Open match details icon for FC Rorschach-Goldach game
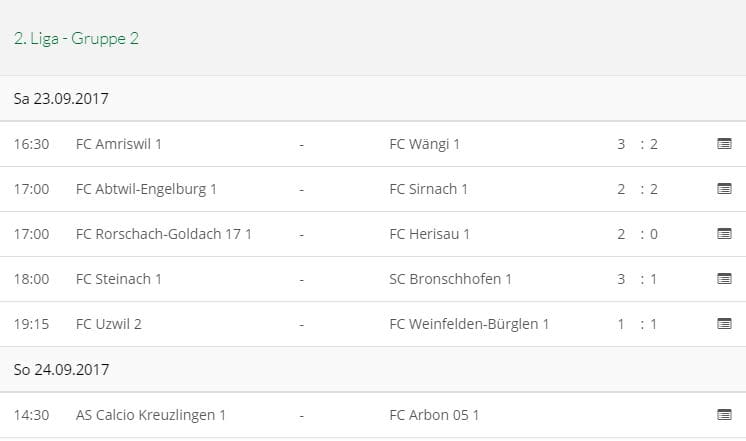The image size is (746, 441). (724, 234)
